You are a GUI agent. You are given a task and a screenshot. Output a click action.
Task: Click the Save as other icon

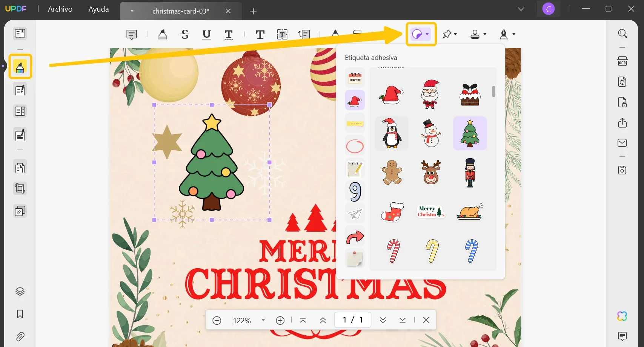tap(622, 170)
